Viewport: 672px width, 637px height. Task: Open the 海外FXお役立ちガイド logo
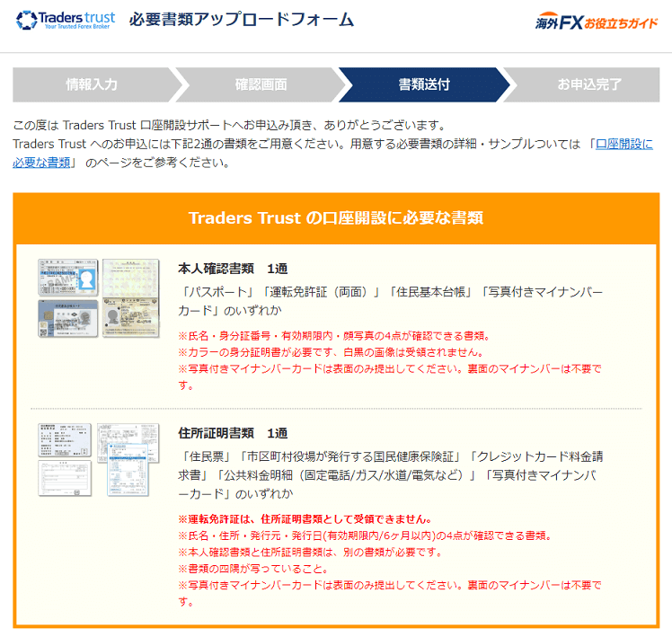(597, 22)
